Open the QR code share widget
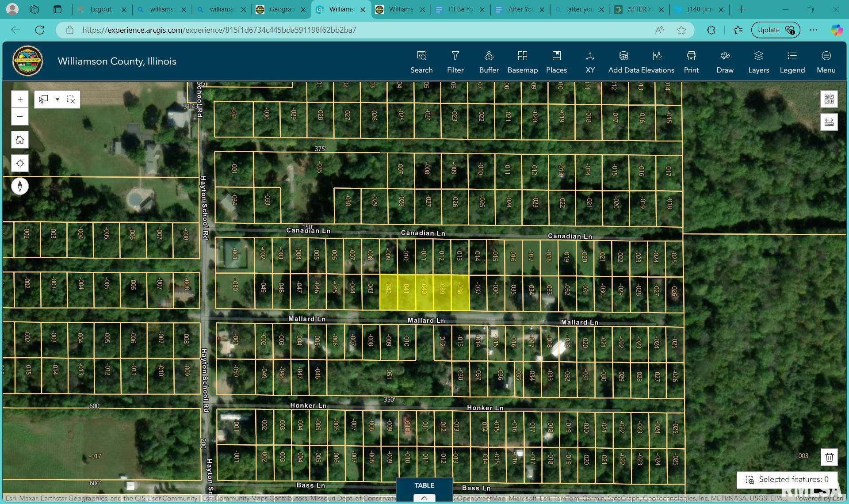The width and height of the screenshot is (849, 504). pyautogui.click(x=829, y=99)
